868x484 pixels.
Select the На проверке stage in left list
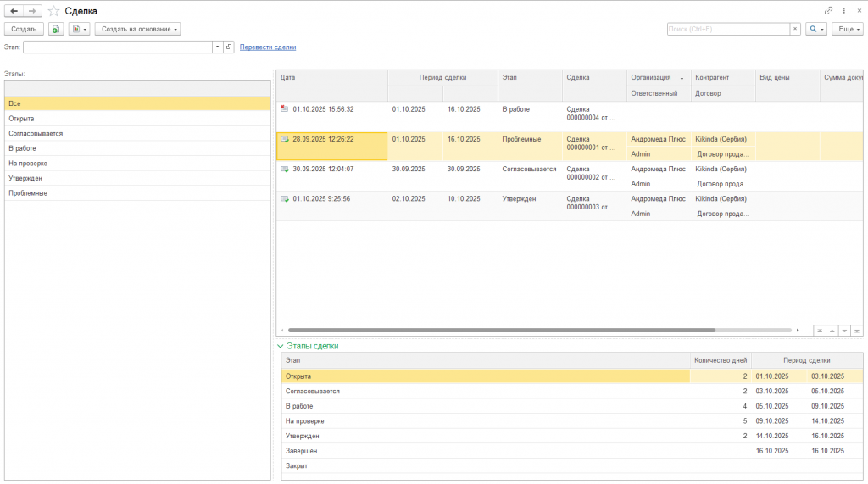click(x=28, y=163)
